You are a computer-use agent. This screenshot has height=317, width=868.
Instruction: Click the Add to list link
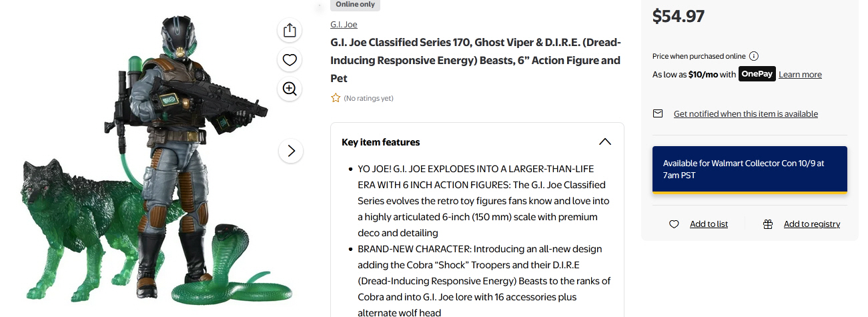pyautogui.click(x=709, y=224)
